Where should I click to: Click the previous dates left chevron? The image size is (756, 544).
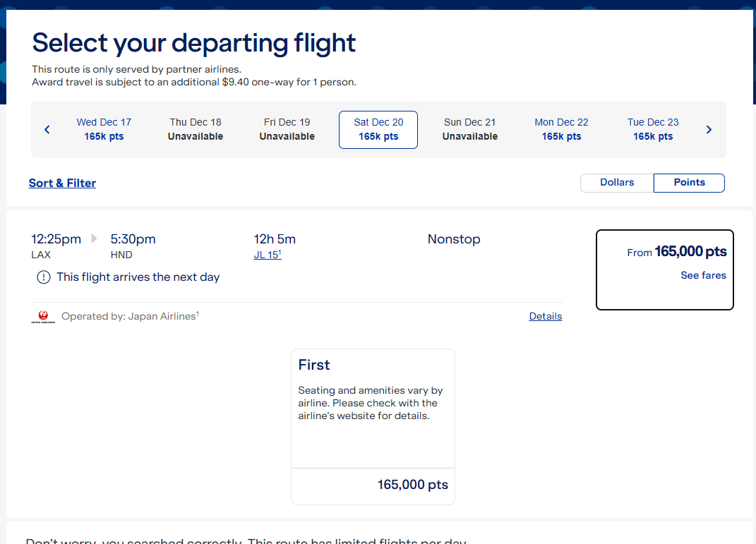[47, 130]
